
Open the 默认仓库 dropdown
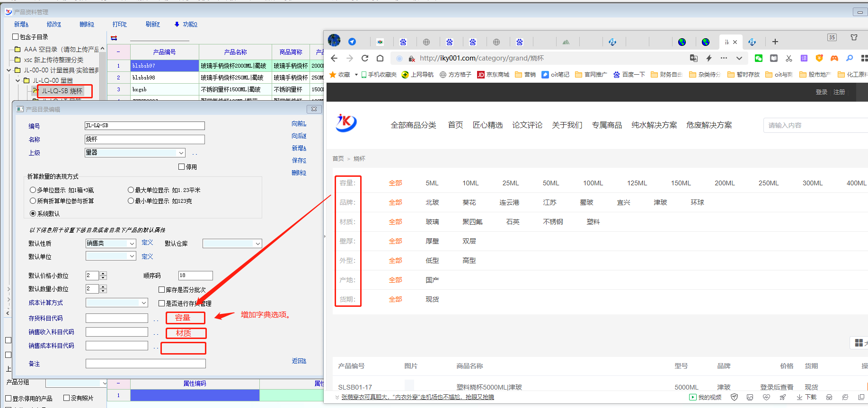coord(257,243)
